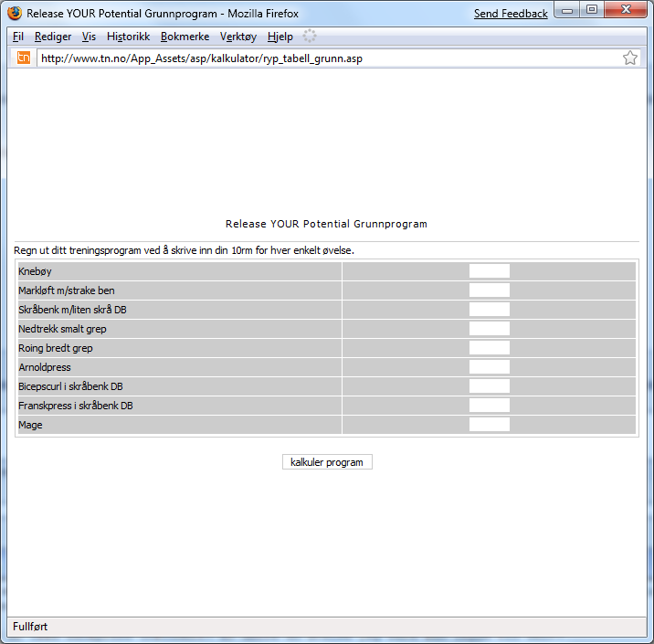
Task: Click the Knebøy exercise label
Action: pyautogui.click(x=35, y=271)
